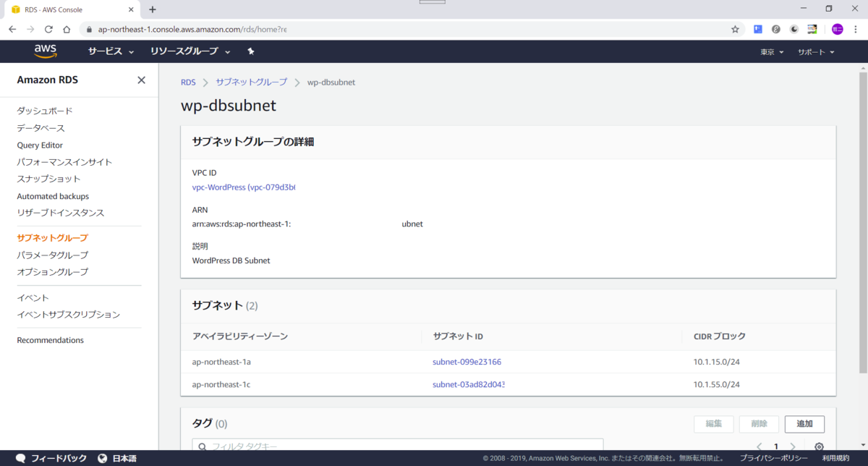This screenshot has height=466, width=868.
Task: Expand the リソースグループ dropdown
Action: (x=190, y=51)
